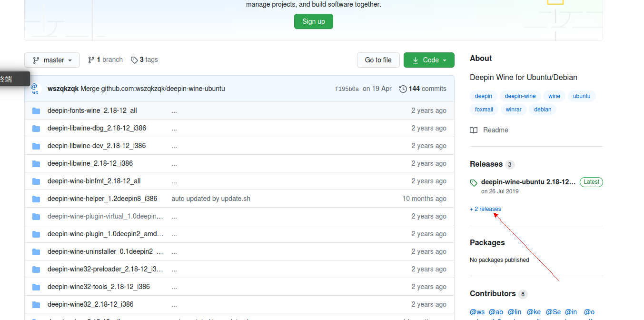The width and height of the screenshot is (644, 320).
Task: Open the master branch dropdown
Action: pos(52,60)
